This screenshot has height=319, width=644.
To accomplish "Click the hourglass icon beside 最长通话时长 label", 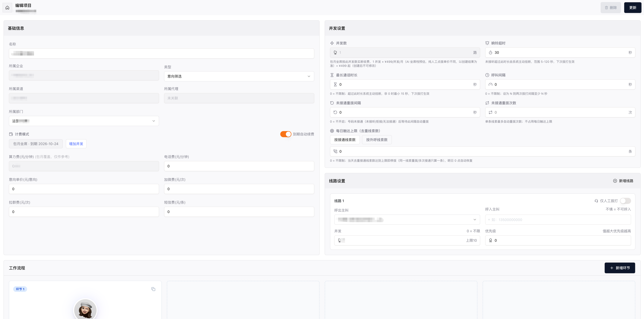I will tap(332, 75).
